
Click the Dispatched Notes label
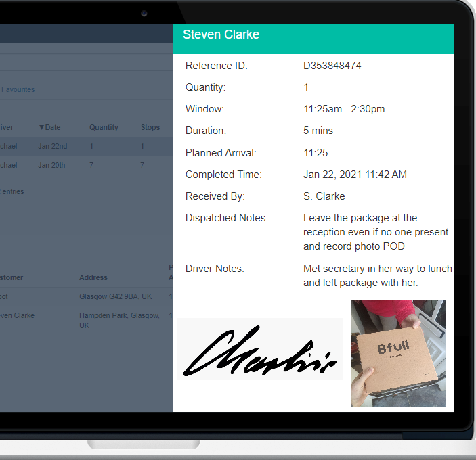[x=227, y=218]
